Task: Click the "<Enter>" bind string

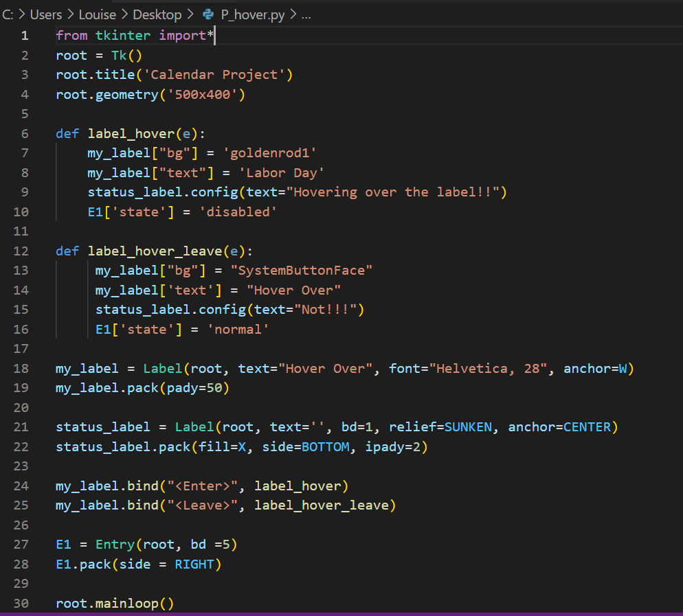Action: [x=202, y=486]
